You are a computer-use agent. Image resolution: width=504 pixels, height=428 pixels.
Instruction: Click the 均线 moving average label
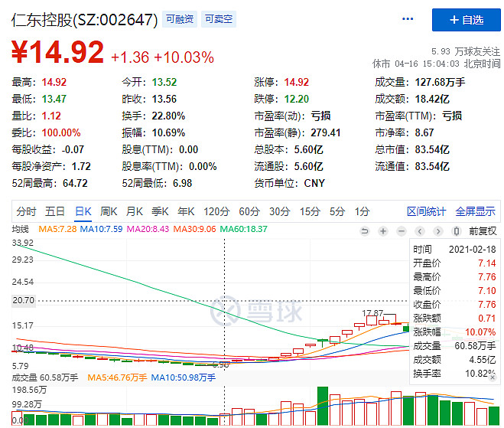click(20, 229)
